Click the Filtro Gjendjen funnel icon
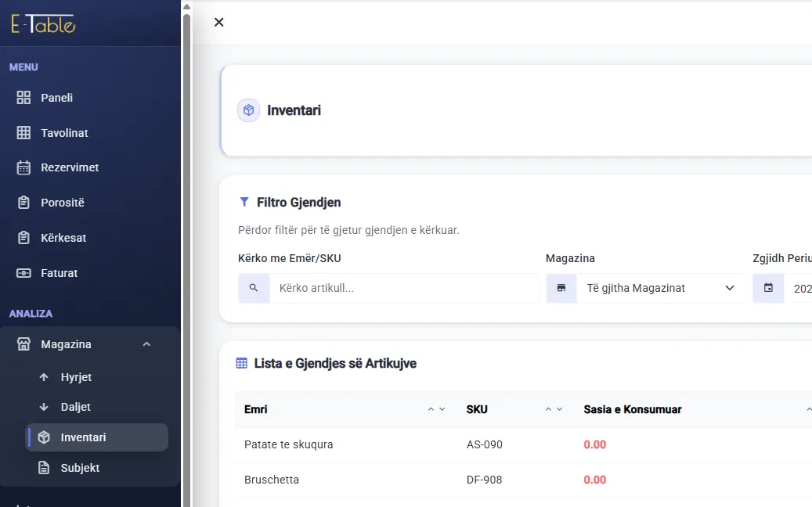 pyautogui.click(x=244, y=202)
